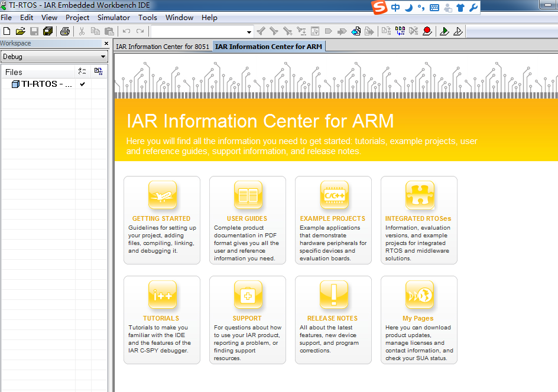Click the Save All toolbar icon
This screenshot has height=392, width=558.
click(x=48, y=31)
